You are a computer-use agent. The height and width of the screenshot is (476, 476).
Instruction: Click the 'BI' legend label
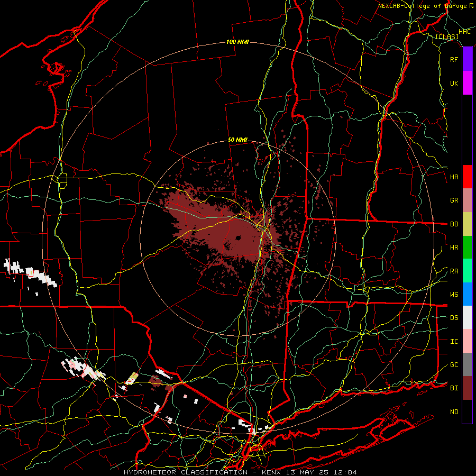pos(454,388)
